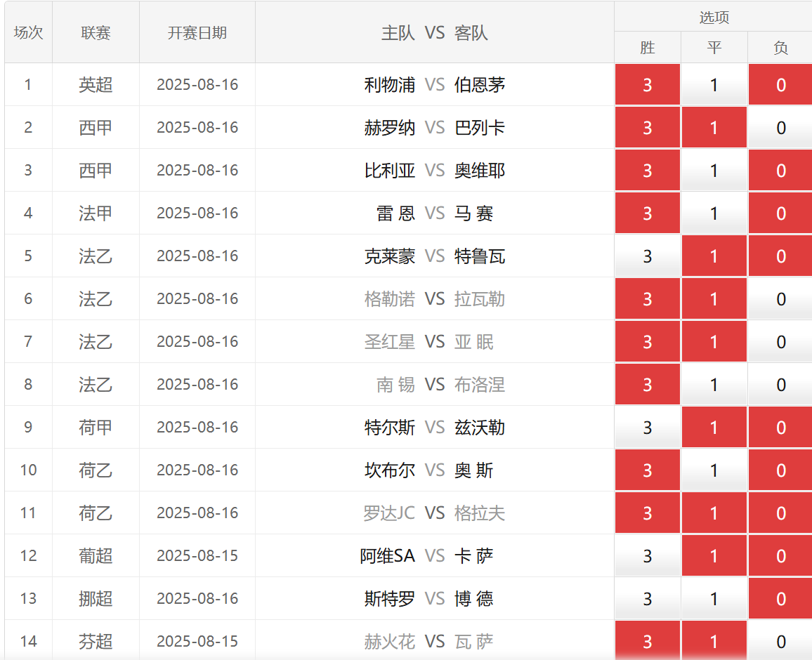Deselect 胜 (3) for 坎布尔 VS 奥斯

click(x=648, y=470)
